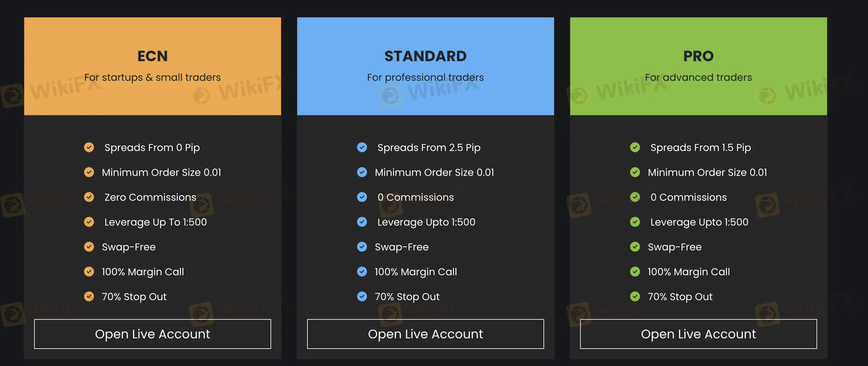This screenshot has width=868, height=366.
Task: Click 'Swap-Free' text in STANDARD card
Action: (x=402, y=247)
